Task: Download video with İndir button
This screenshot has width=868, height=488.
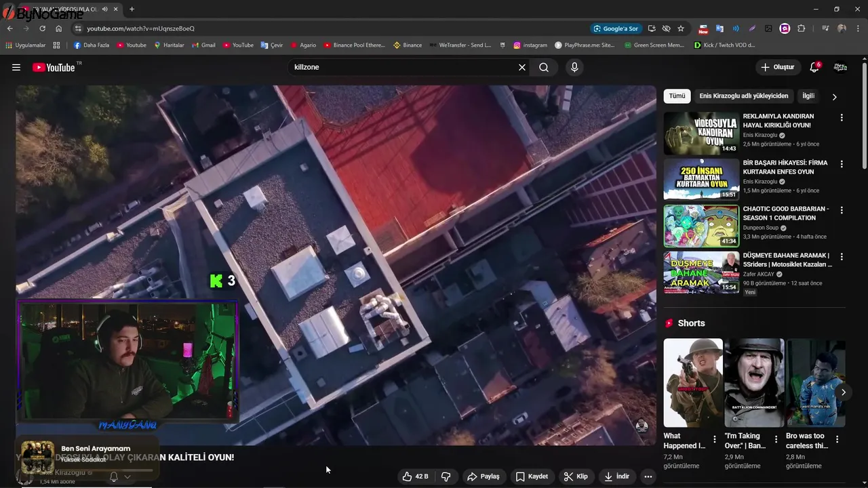Action: coord(616,476)
